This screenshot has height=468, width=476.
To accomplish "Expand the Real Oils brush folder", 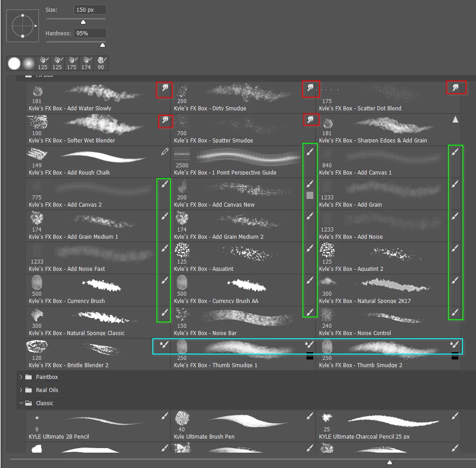I will pos(21,390).
